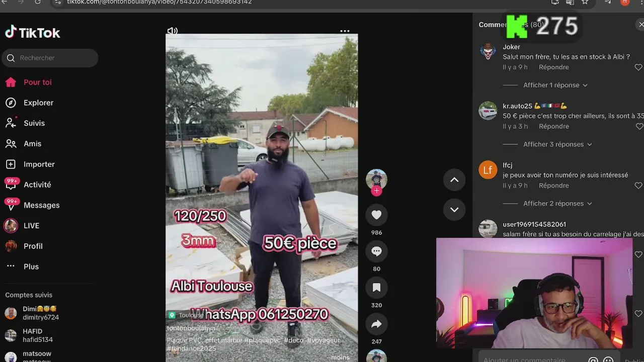Open lfcj commenter avatar
Image resolution: width=644 pixels, height=362 pixels.
click(488, 170)
